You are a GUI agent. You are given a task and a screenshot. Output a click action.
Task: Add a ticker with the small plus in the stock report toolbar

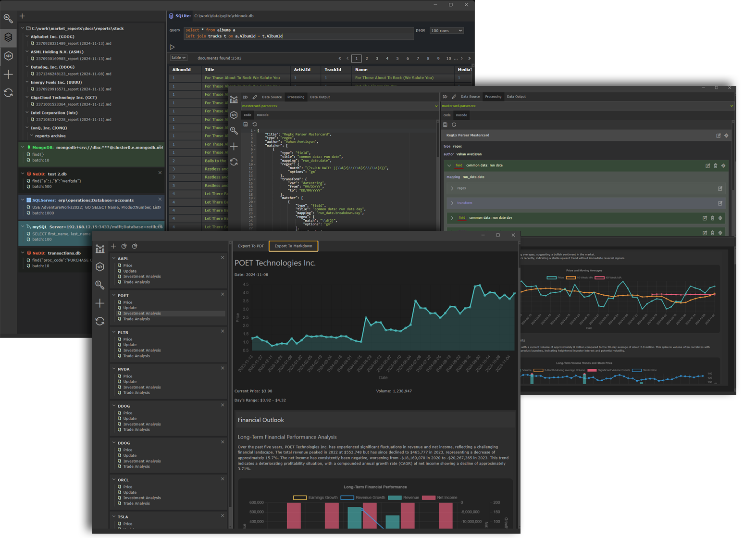tap(113, 246)
